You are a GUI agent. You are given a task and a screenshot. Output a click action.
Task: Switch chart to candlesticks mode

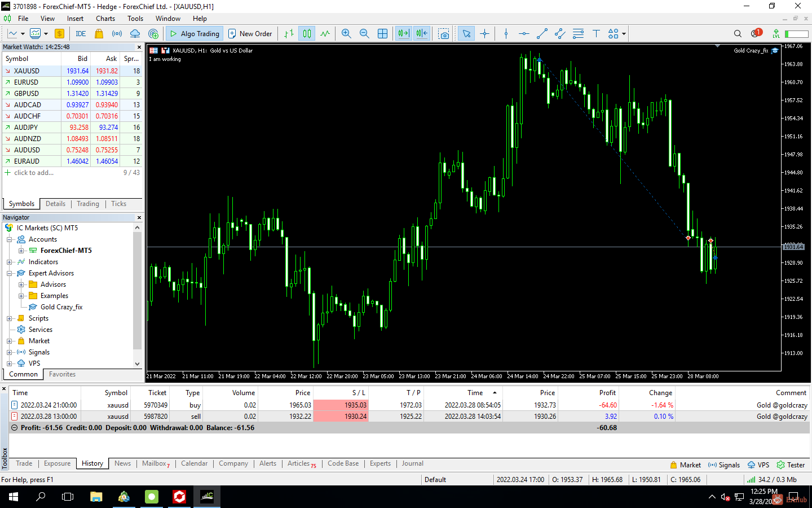(x=307, y=33)
